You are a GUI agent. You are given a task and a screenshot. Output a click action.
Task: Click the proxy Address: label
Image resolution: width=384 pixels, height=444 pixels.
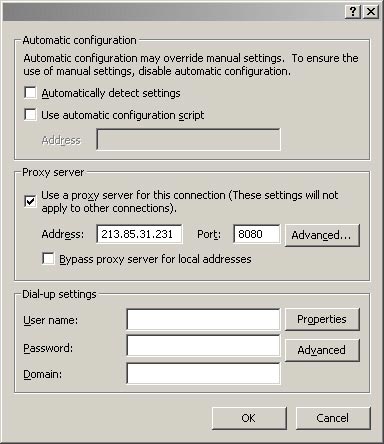[63, 234]
